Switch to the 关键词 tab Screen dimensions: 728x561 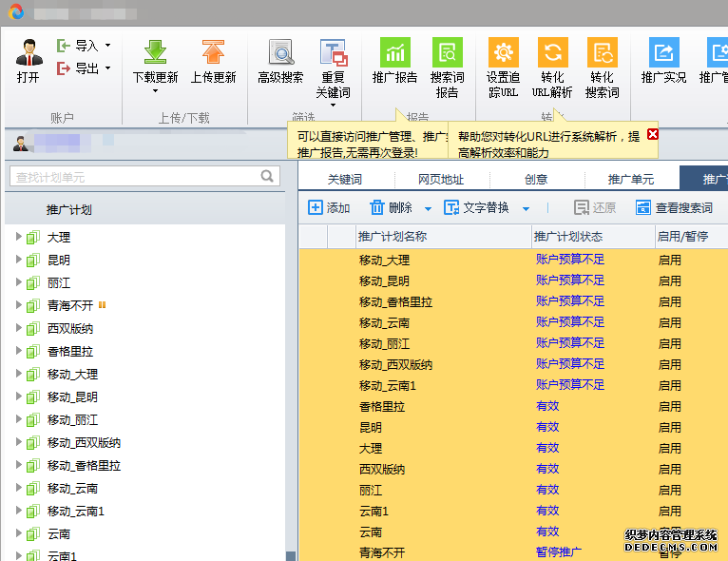pyautogui.click(x=344, y=179)
